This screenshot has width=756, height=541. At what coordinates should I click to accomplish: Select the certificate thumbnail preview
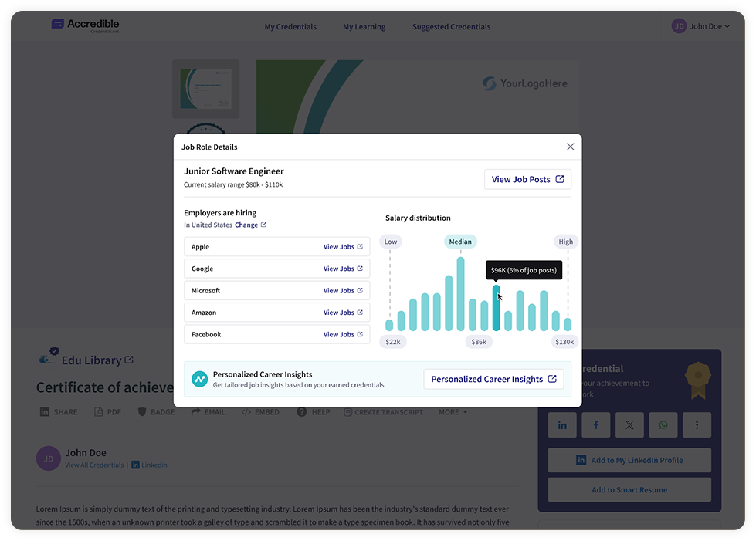point(206,89)
